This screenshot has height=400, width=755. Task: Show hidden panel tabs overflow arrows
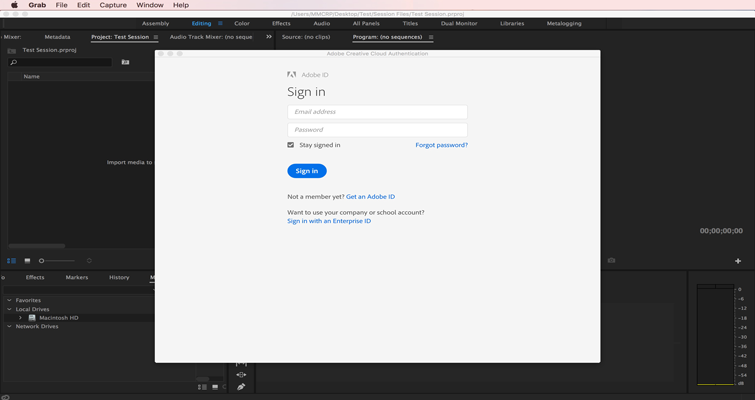click(268, 37)
